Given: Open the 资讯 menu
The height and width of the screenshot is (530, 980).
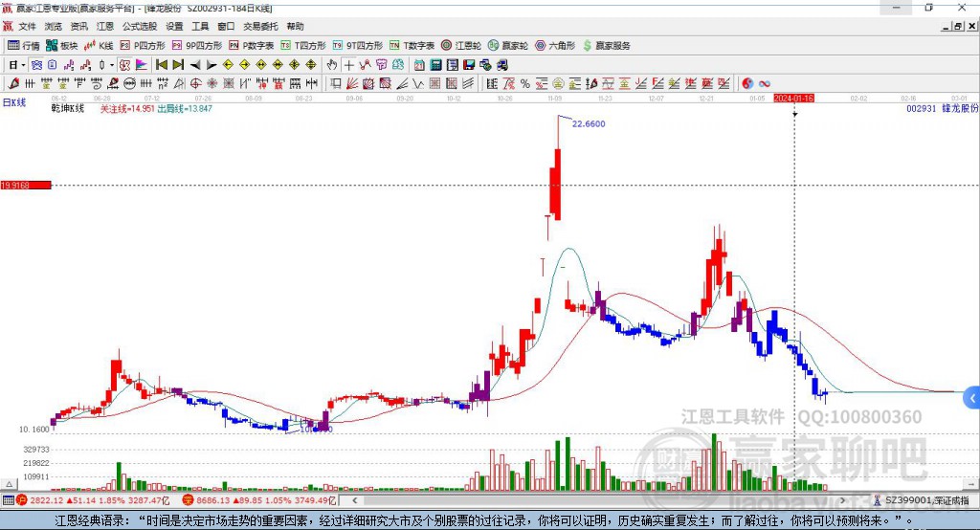Looking at the screenshot, I should pos(78,26).
